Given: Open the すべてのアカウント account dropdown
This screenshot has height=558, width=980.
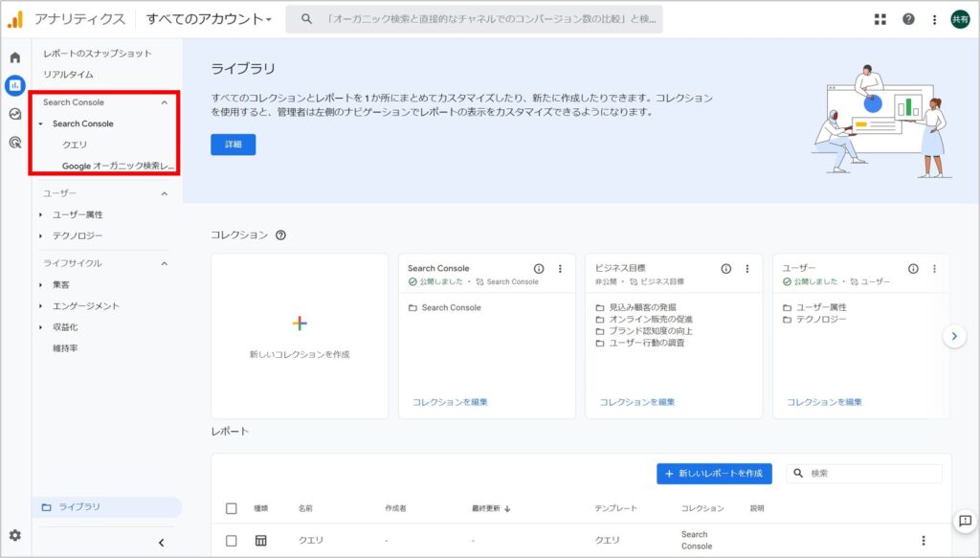Looking at the screenshot, I should [x=209, y=19].
